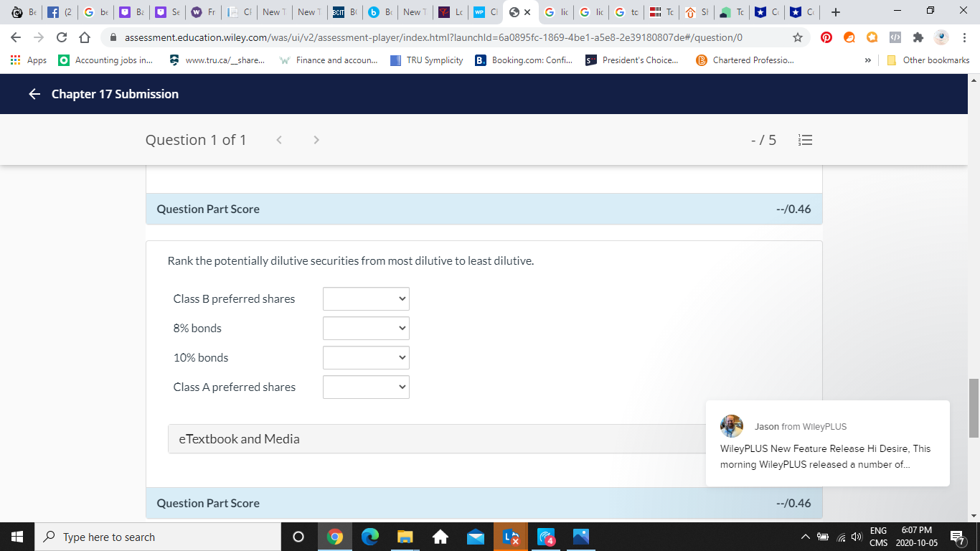Open the question list icon
The image size is (980, 551).
805,140
